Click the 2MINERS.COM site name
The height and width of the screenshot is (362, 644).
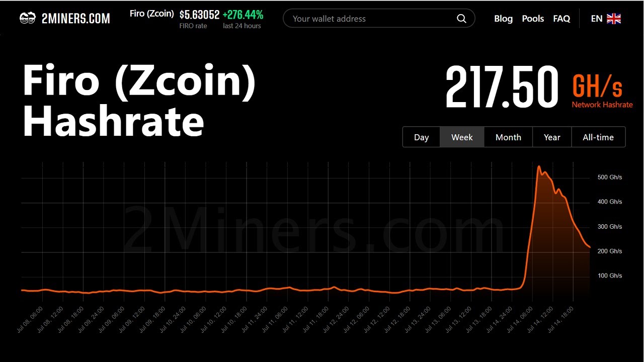pyautogui.click(x=75, y=19)
